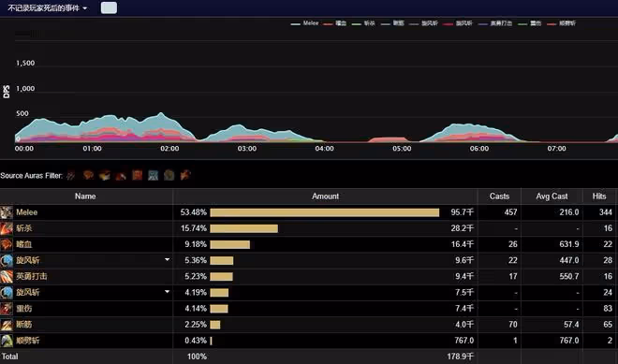Toggle the 重伤 series in chart legend
This screenshot has height=364, width=618.
click(529, 23)
